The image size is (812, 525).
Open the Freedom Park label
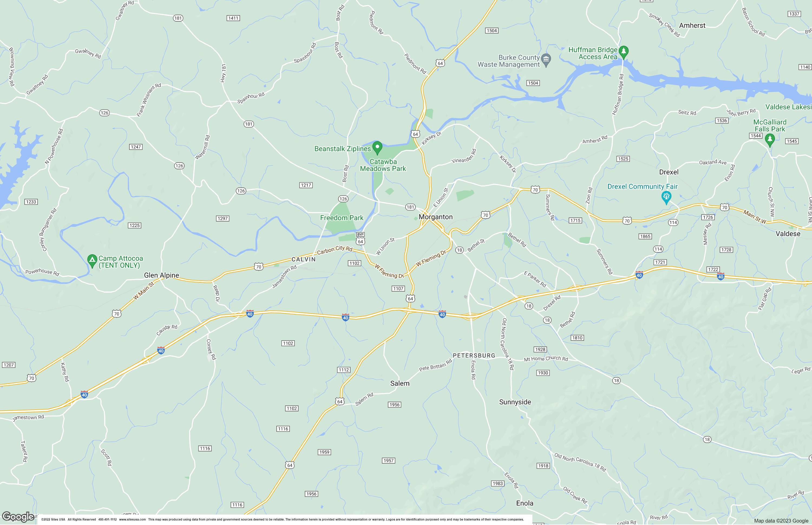342,217
